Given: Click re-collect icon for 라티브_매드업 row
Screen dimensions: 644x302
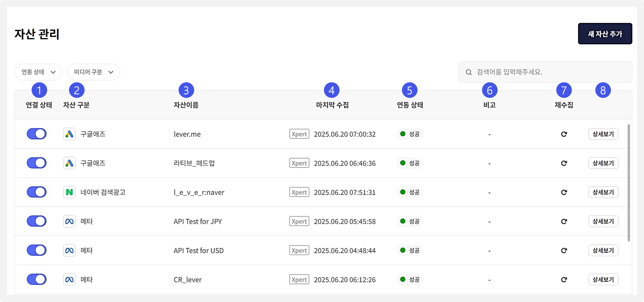Looking at the screenshot, I should pyautogui.click(x=564, y=163).
